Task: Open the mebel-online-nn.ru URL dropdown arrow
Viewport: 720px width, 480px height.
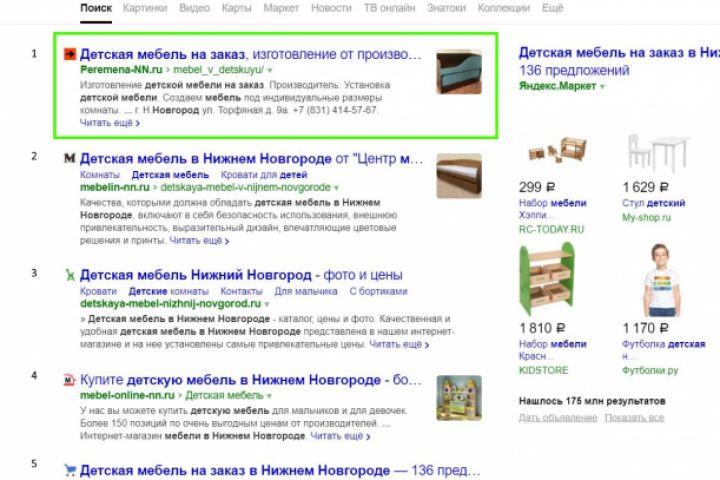Action: (x=270, y=395)
